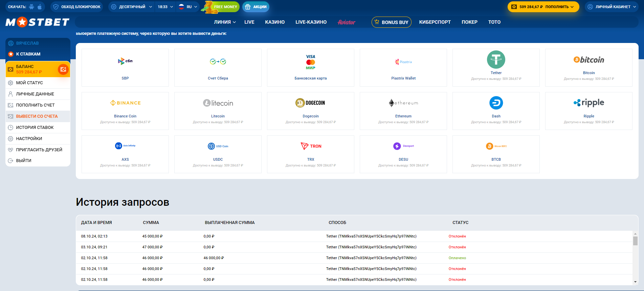Open the LIVE-КАЗИНО section
Viewport: 644px width, 291px height.
tap(311, 22)
